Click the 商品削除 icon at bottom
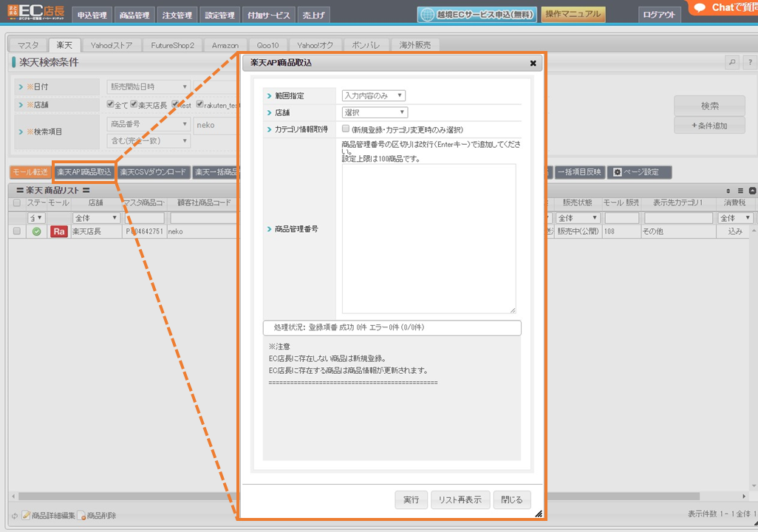The image size is (758, 532). click(82, 515)
